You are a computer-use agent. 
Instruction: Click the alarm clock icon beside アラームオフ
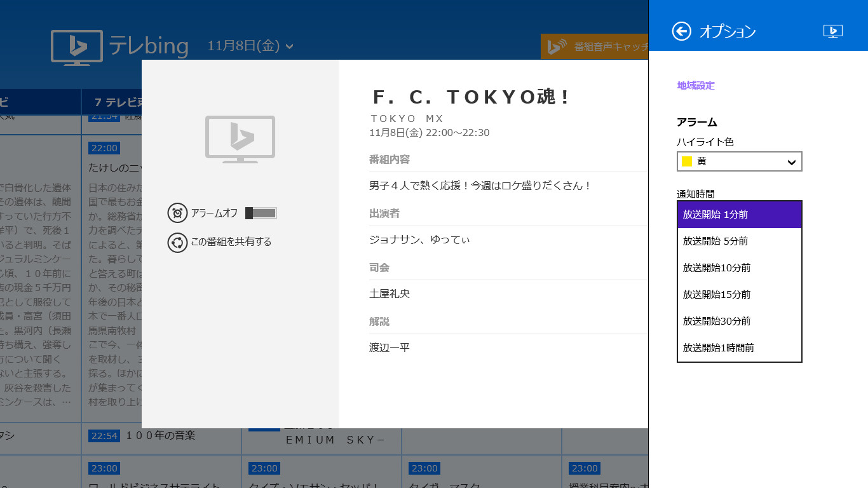point(178,213)
